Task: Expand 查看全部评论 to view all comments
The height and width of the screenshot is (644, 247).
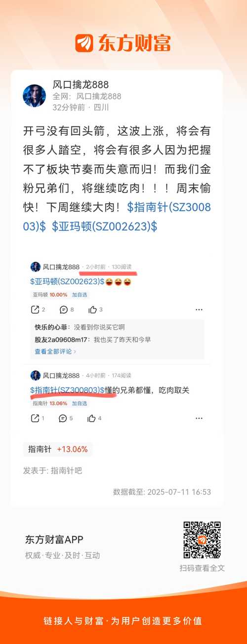Action: 55,351
